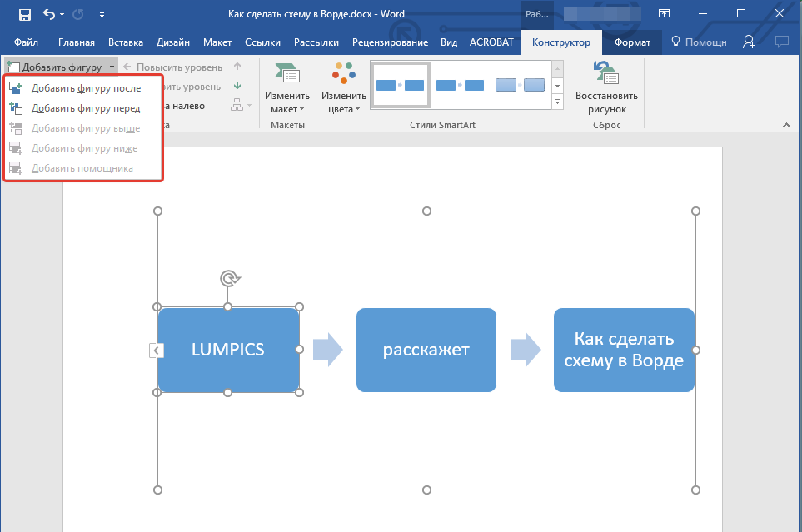Collapse the ribbon with the chevron

(x=786, y=125)
